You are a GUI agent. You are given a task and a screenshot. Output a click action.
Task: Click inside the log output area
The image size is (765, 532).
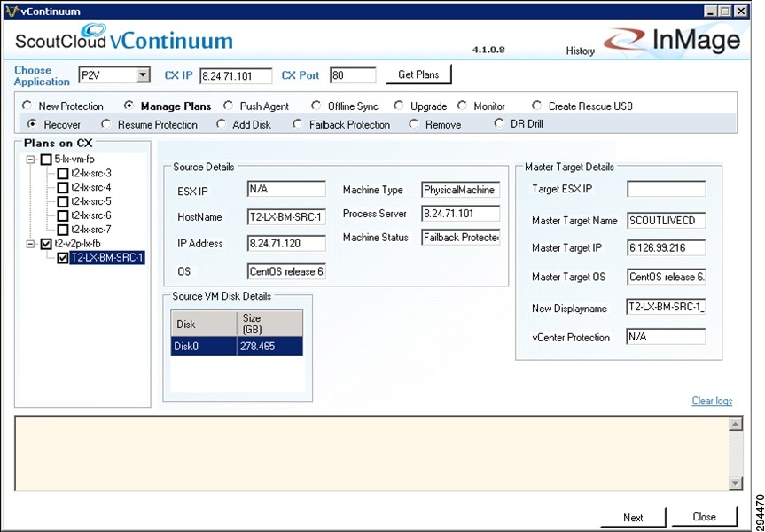click(371, 453)
